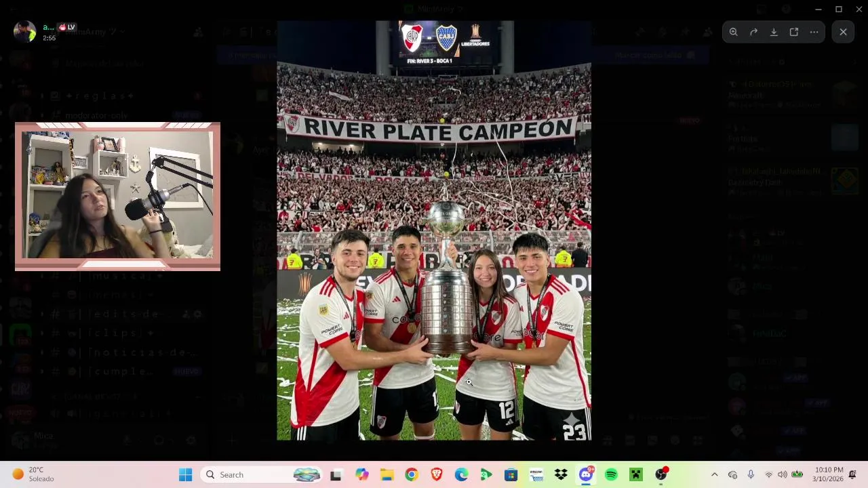Open the poster's avatar in the viewer header
868x488 pixels.
point(24,32)
